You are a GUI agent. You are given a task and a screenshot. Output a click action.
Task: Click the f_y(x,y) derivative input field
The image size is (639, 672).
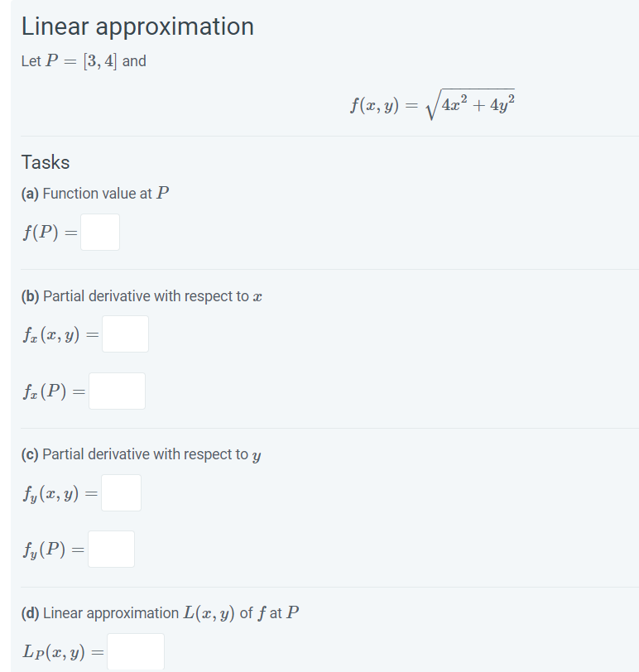pyautogui.click(x=122, y=492)
